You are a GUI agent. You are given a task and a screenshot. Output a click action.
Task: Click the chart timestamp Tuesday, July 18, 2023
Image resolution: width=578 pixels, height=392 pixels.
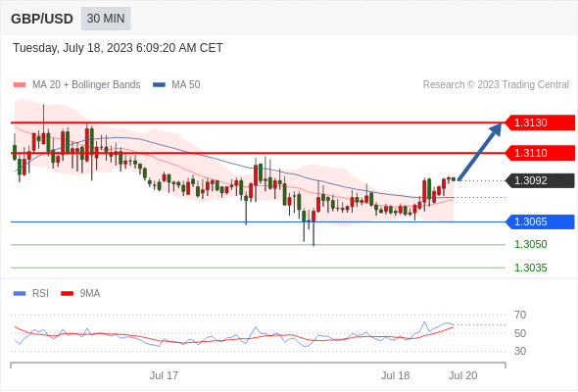point(118,48)
